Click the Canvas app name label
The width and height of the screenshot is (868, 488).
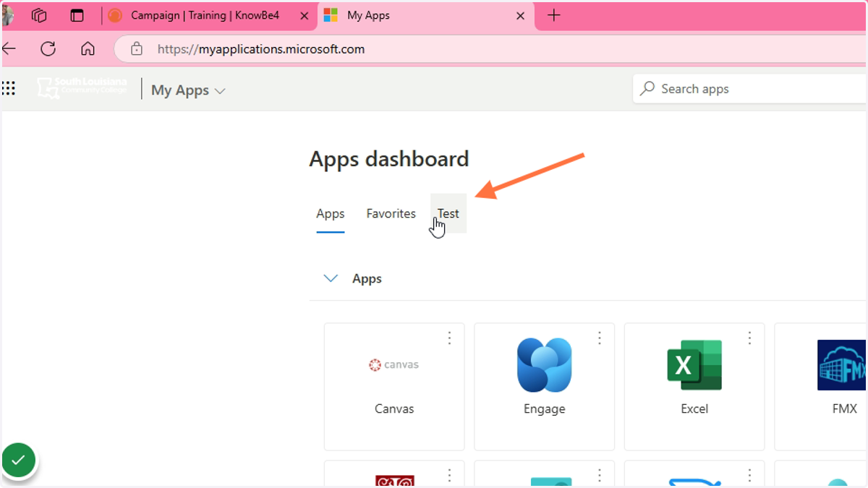tap(394, 408)
